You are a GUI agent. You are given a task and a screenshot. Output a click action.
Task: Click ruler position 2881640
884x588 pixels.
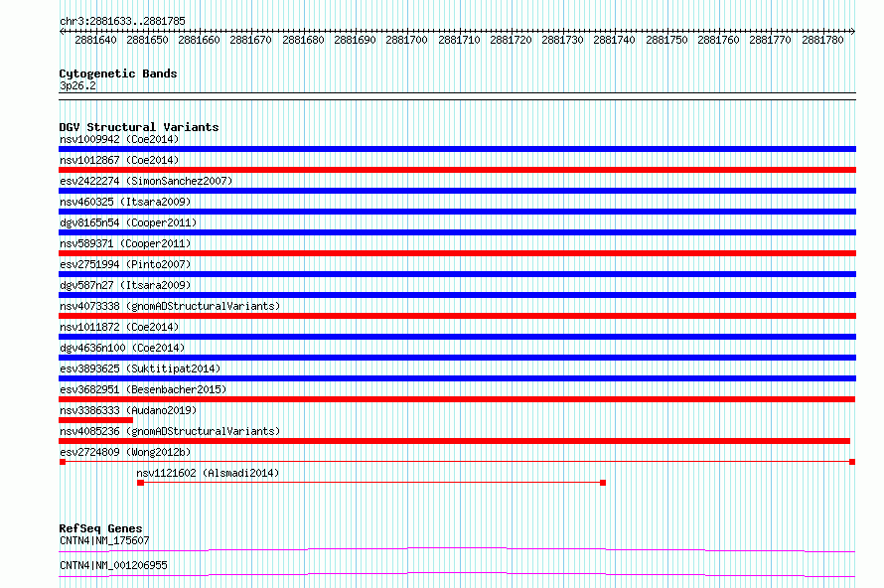(x=95, y=40)
